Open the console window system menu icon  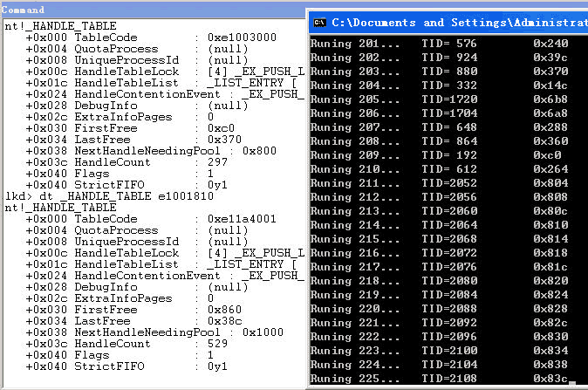(x=320, y=22)
